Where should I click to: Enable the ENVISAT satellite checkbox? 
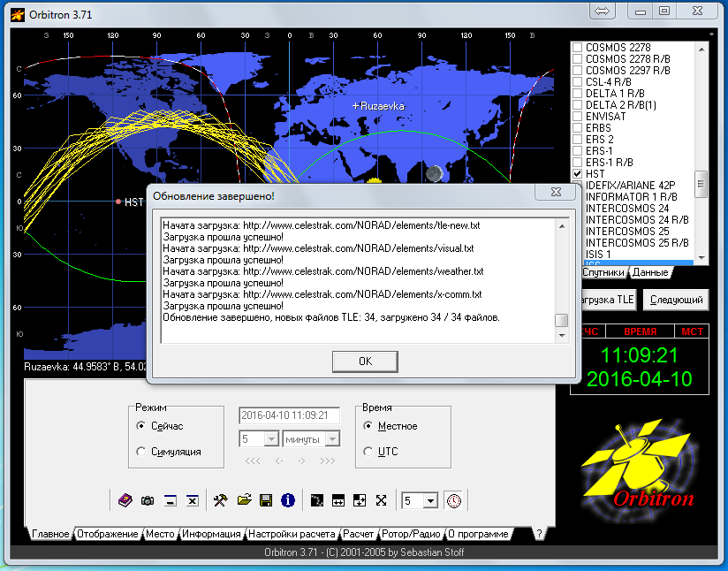click(578, 116)
